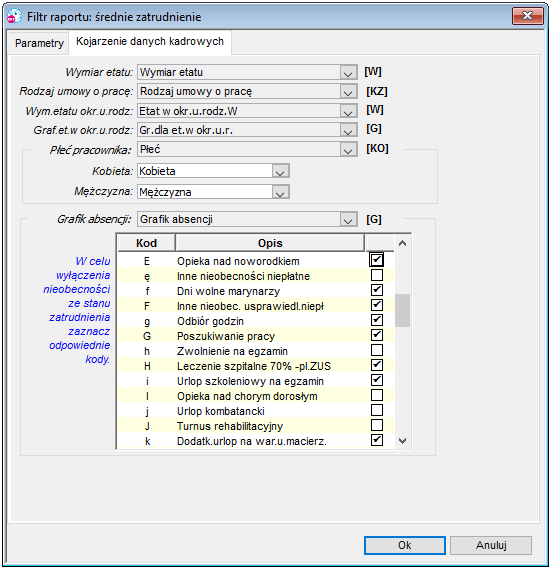Uncheck Dodatk.urlop na war.u.macierz. checkbox
550x569 pixels.
377,440
